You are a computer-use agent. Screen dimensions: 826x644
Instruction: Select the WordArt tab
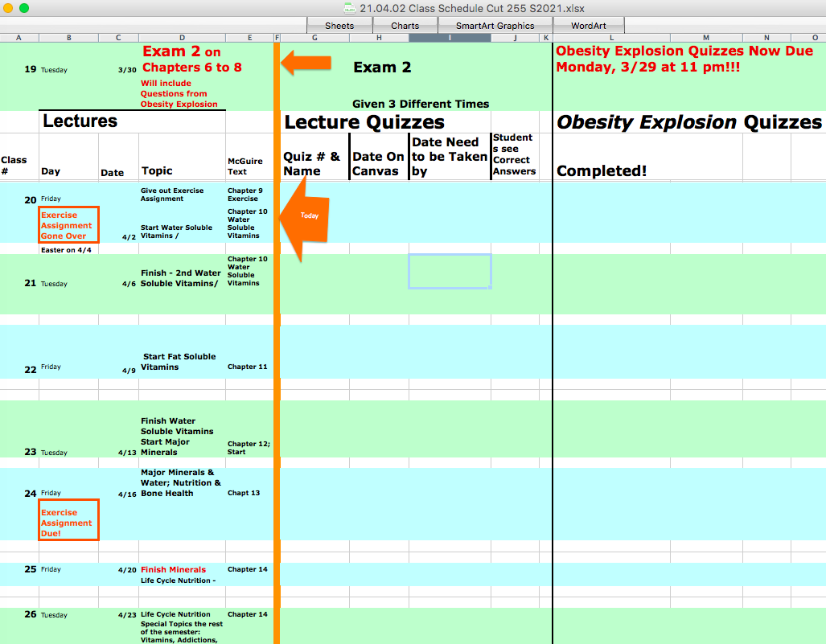pos(588,26)
